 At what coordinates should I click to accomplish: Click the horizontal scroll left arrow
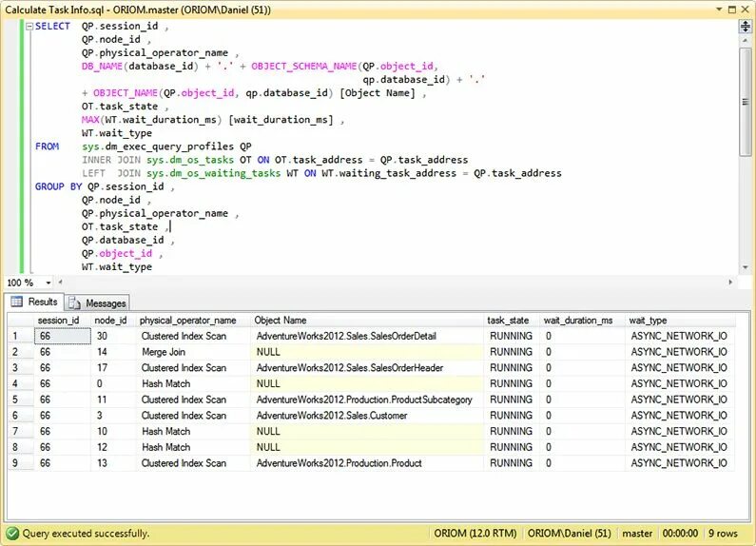point(60,283)
